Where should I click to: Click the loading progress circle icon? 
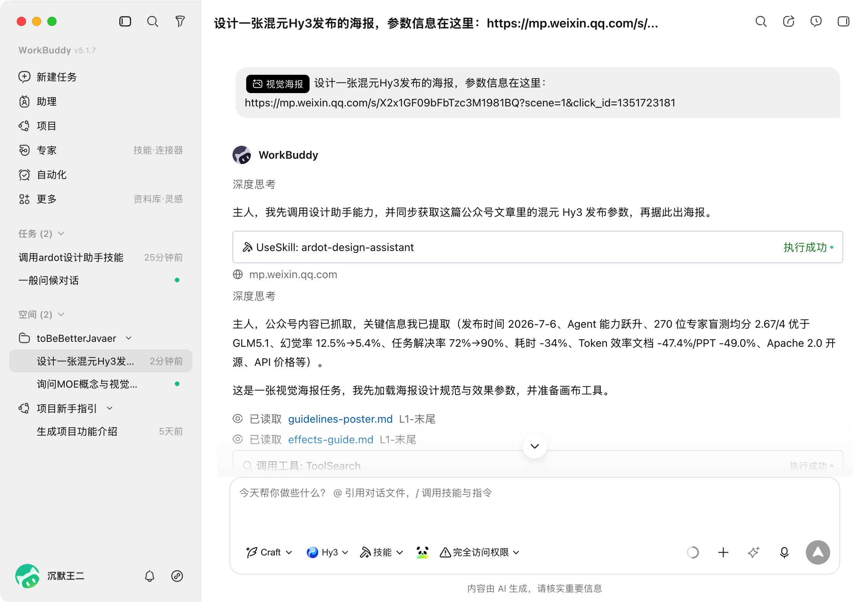coord(693,552)
